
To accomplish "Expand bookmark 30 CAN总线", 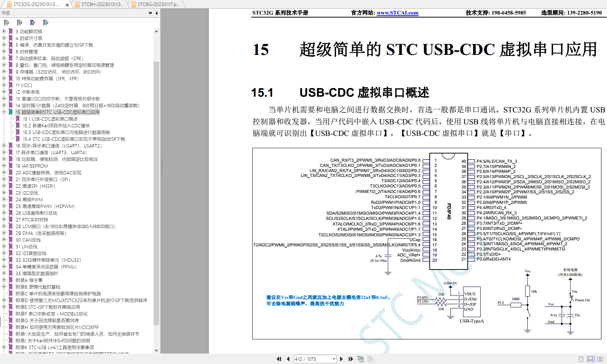I will tap(4, 240).
